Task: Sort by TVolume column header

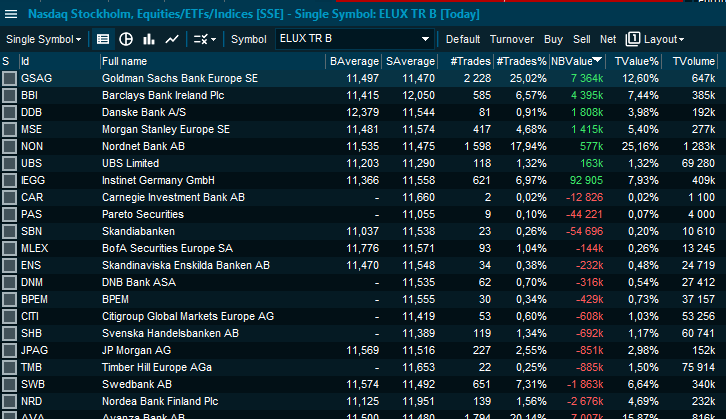Action: pyautogui.click(x=689, y=61)
